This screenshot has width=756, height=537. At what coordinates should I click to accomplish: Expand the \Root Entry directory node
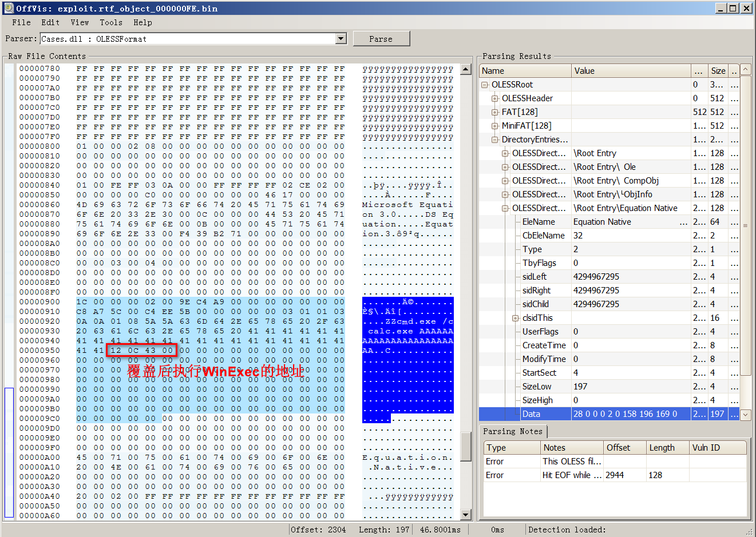point(505,153)
